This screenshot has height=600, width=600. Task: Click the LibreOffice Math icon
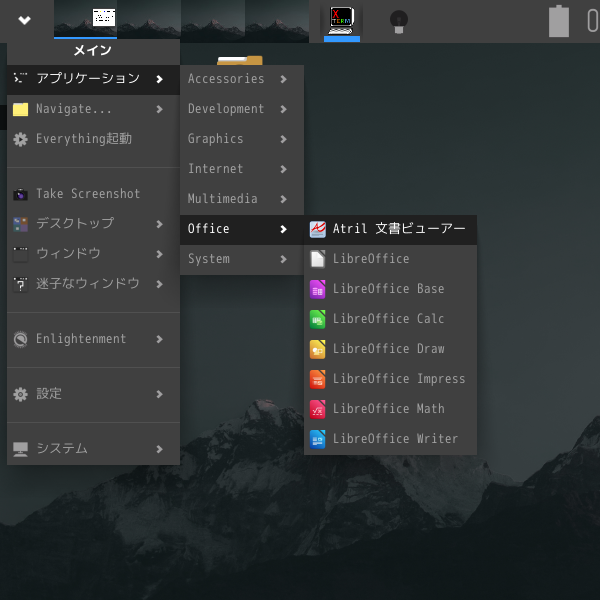(317, 409)
